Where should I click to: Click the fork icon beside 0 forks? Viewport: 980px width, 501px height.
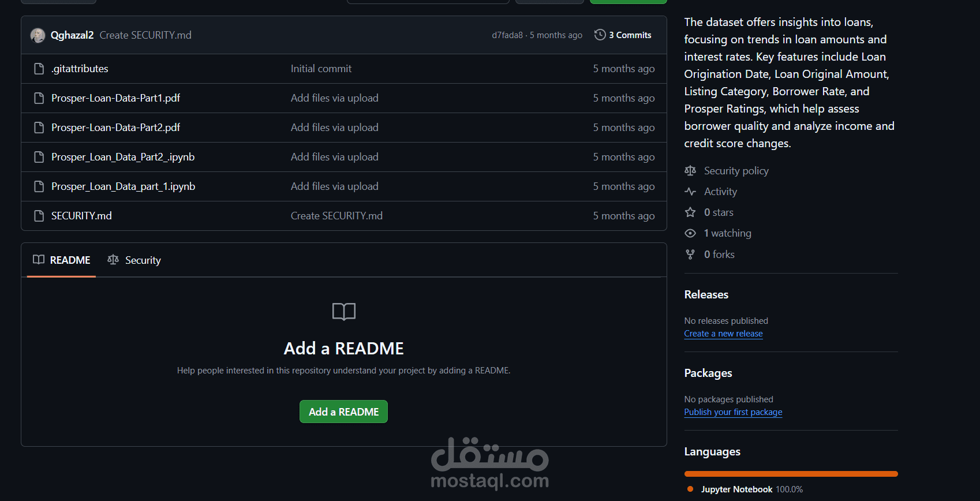pyautogui.click(x=690, y=255)
